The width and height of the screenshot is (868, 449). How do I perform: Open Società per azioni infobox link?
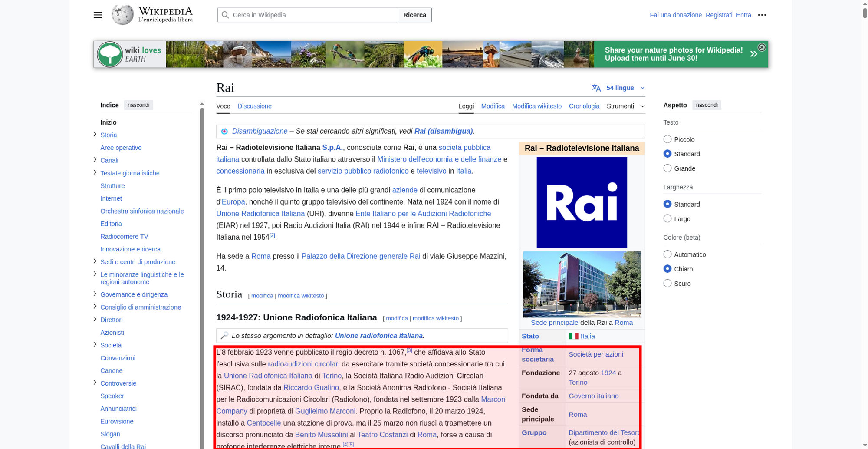[x=595, y=354]
